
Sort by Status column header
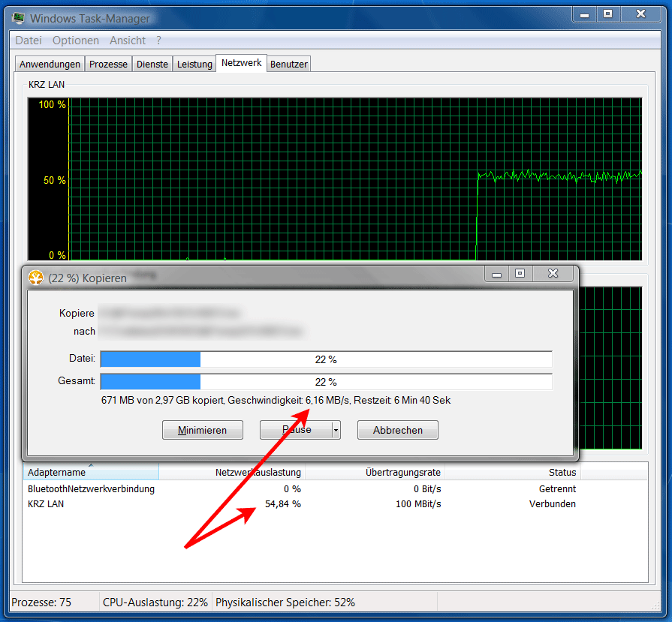pyautogui.click(x=513, y=472)
